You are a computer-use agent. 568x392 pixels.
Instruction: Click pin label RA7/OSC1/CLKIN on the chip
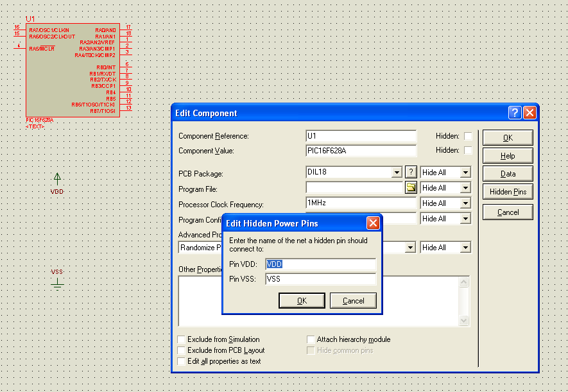click(x=49, y=30)
